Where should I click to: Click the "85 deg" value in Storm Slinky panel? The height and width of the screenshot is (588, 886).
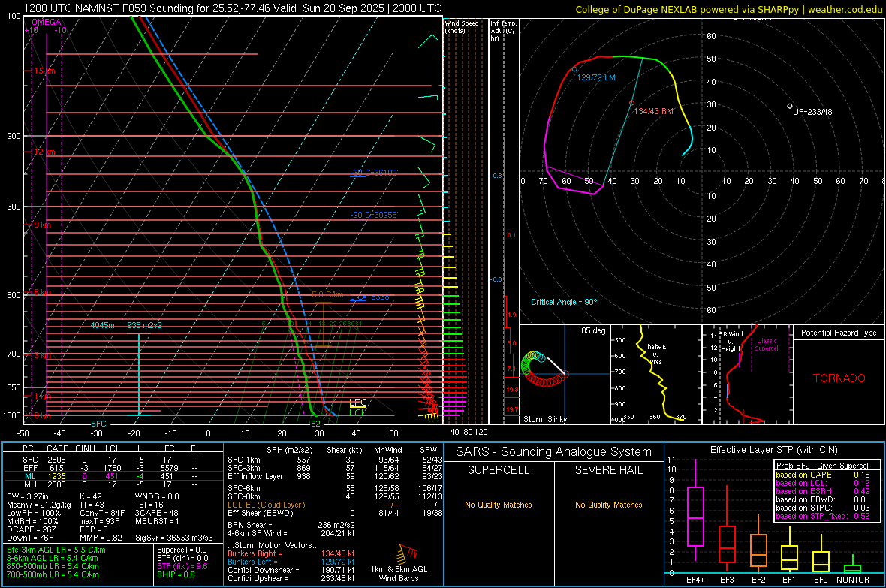click(593, 330)
